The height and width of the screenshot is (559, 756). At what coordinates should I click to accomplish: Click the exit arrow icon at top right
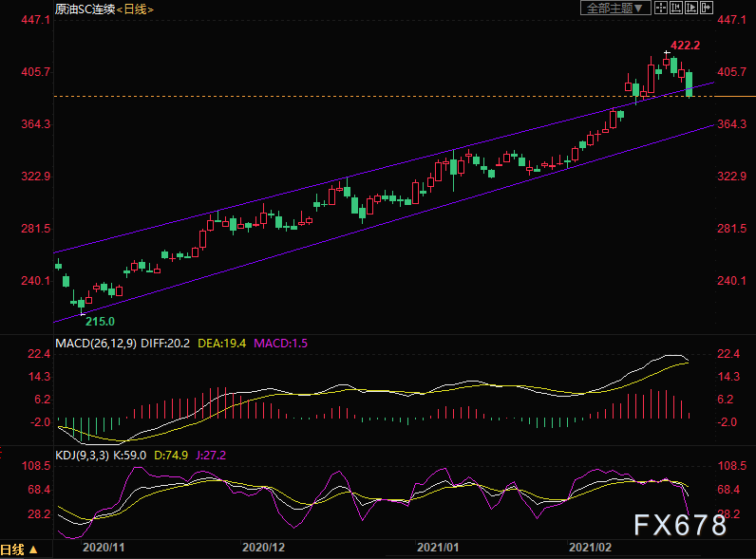tap(706, 8)
